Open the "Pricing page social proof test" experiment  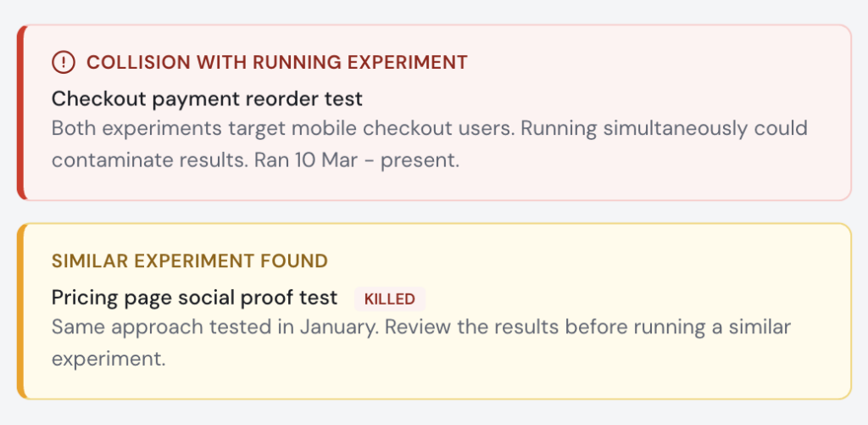pos(194,298)
